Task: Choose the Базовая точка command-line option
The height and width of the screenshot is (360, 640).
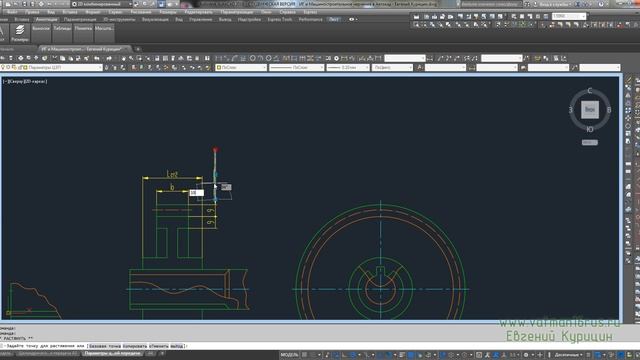Action: (104, 346)
